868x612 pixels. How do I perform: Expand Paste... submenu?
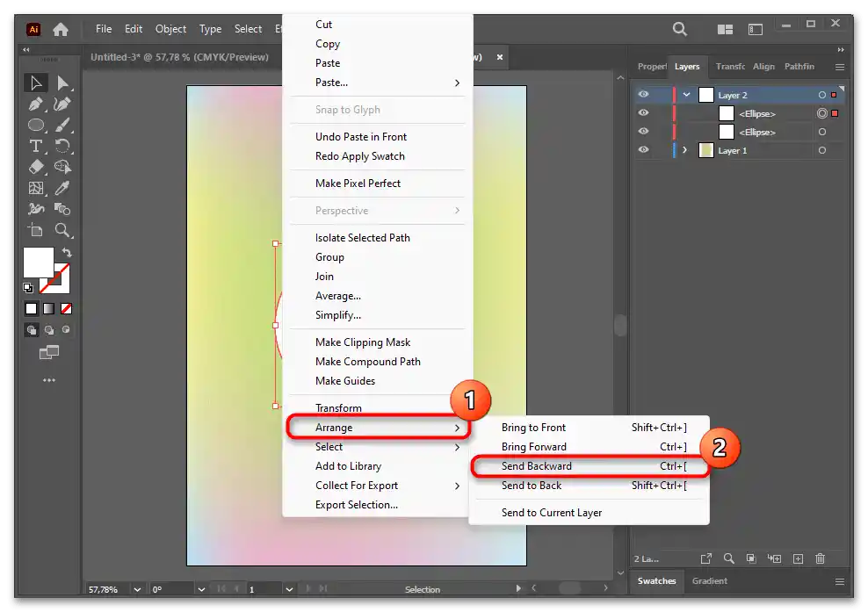pos(378,83)
